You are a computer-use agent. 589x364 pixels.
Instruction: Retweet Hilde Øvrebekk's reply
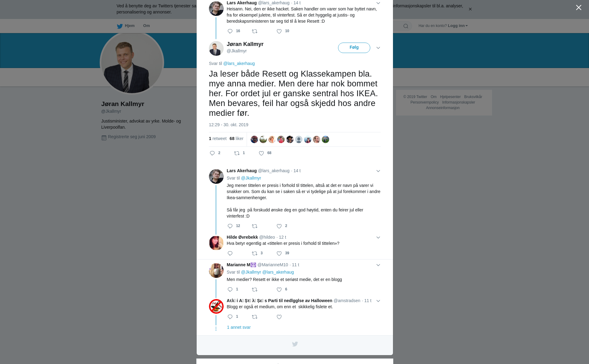click(255, 253)
